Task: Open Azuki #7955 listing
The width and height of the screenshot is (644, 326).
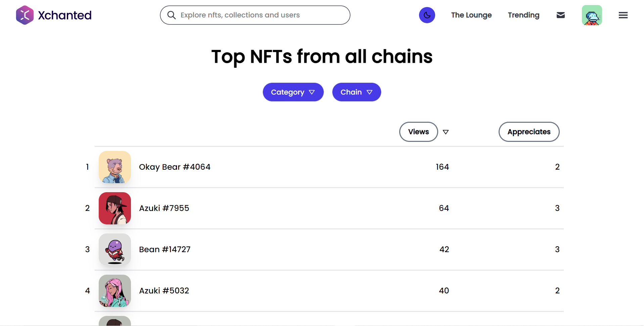Action: [x=164, y=208]
